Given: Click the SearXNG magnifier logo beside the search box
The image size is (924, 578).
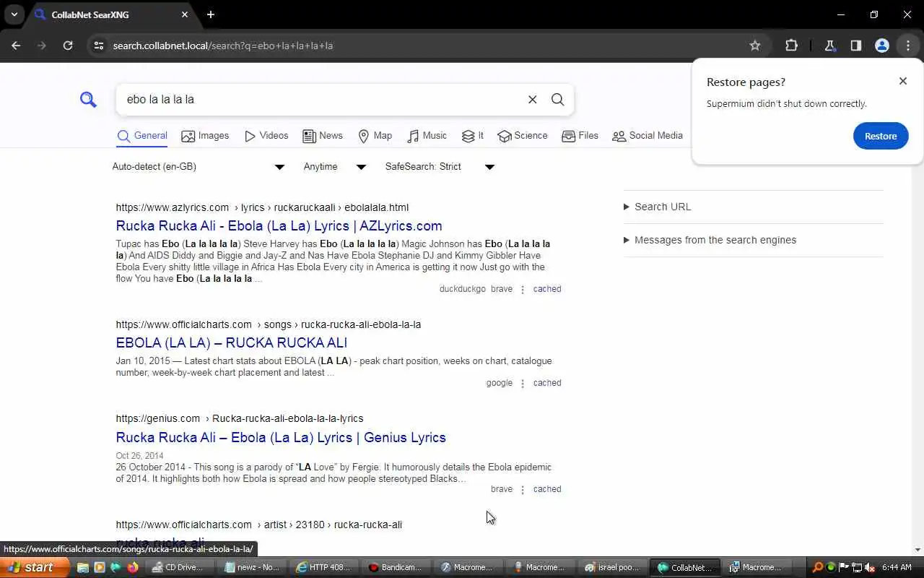Looking at the screenshot, I should 88,99.
